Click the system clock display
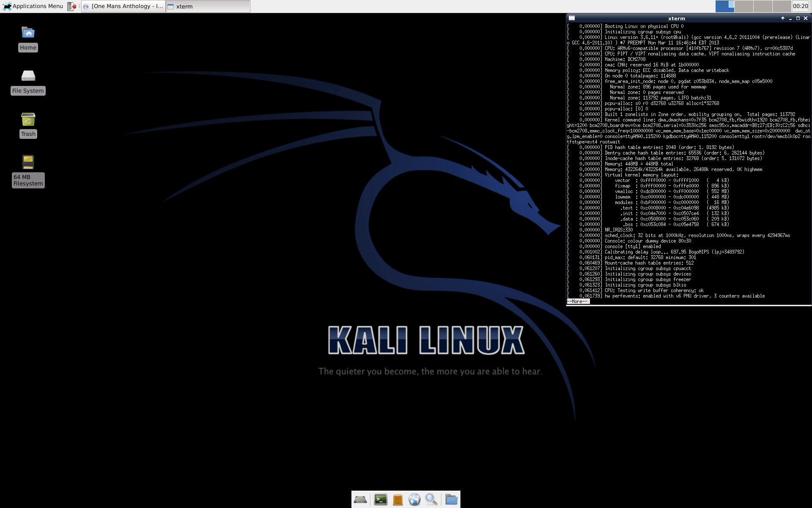Viewport: 812px width, 508px height. pos(799,6)
